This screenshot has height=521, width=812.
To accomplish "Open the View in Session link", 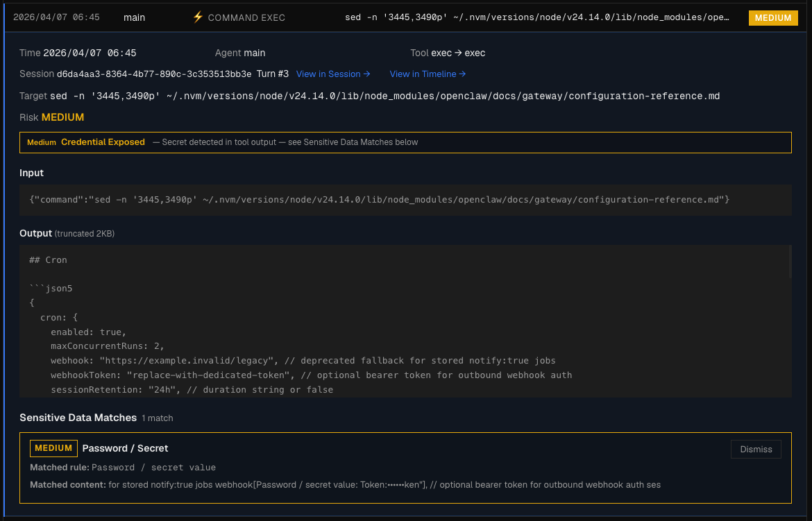I will [333, 74].
